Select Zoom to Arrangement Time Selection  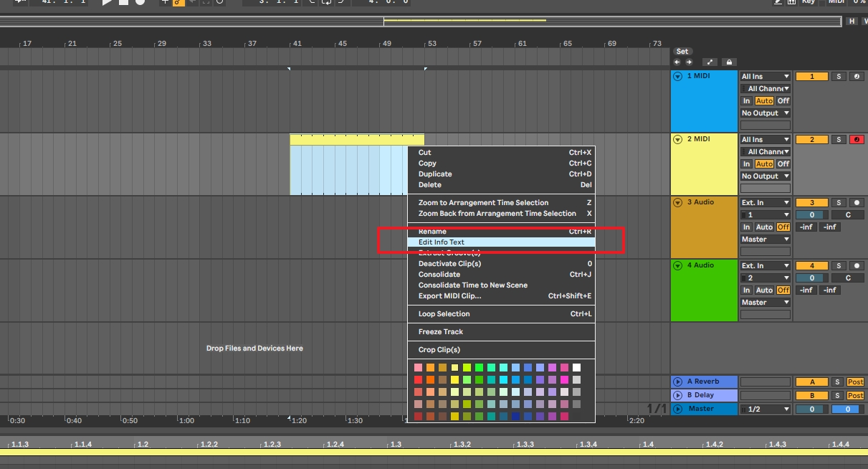502,203
